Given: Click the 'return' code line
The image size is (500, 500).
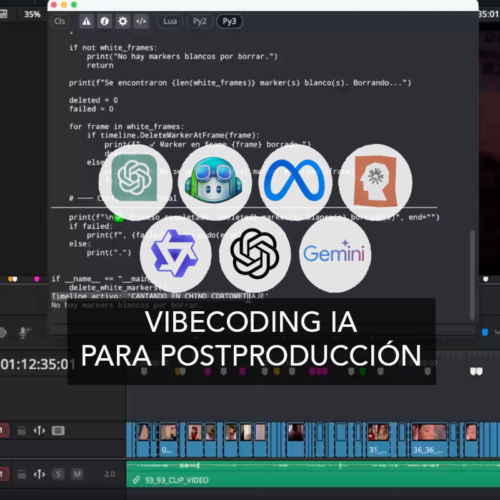Looking at the screenshot, I should 100,65.
